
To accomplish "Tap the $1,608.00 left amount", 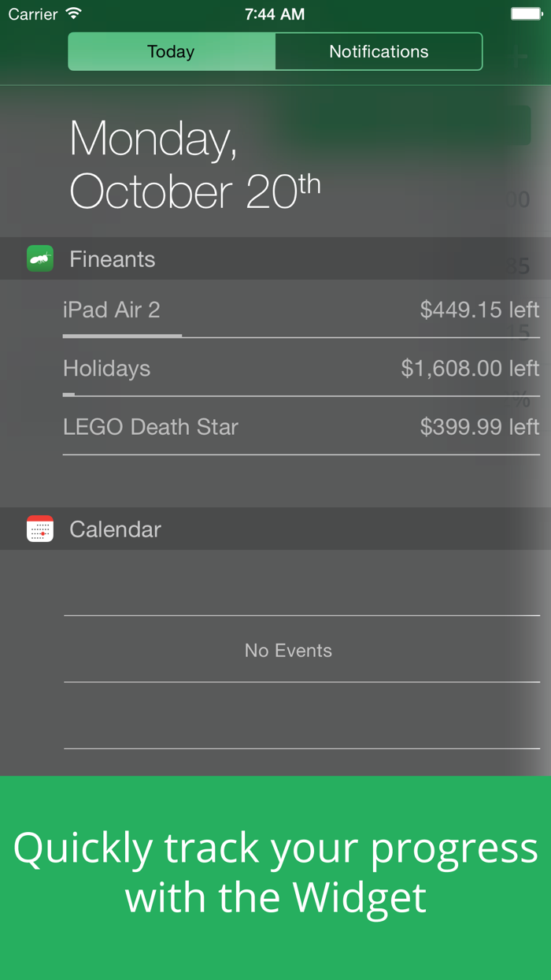I will (470, 369).
